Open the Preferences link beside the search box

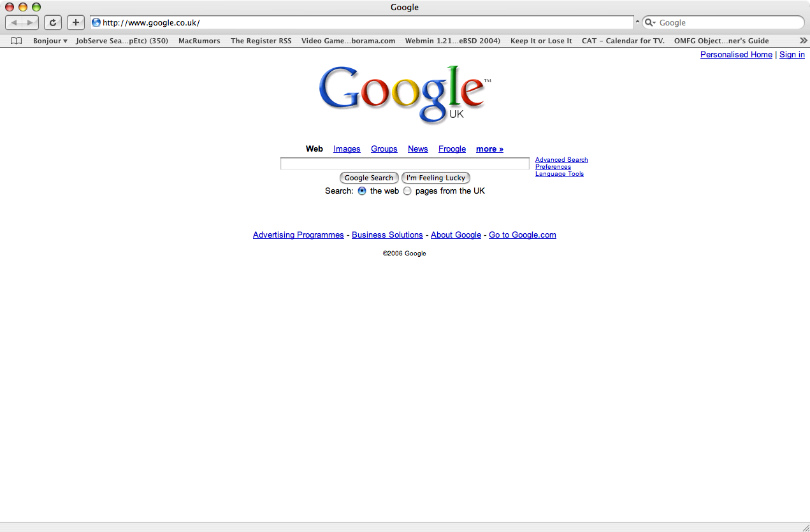553,167
